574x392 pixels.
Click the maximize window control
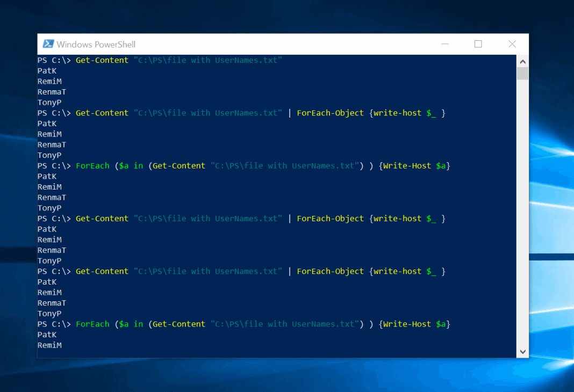(x=478, y=44)
